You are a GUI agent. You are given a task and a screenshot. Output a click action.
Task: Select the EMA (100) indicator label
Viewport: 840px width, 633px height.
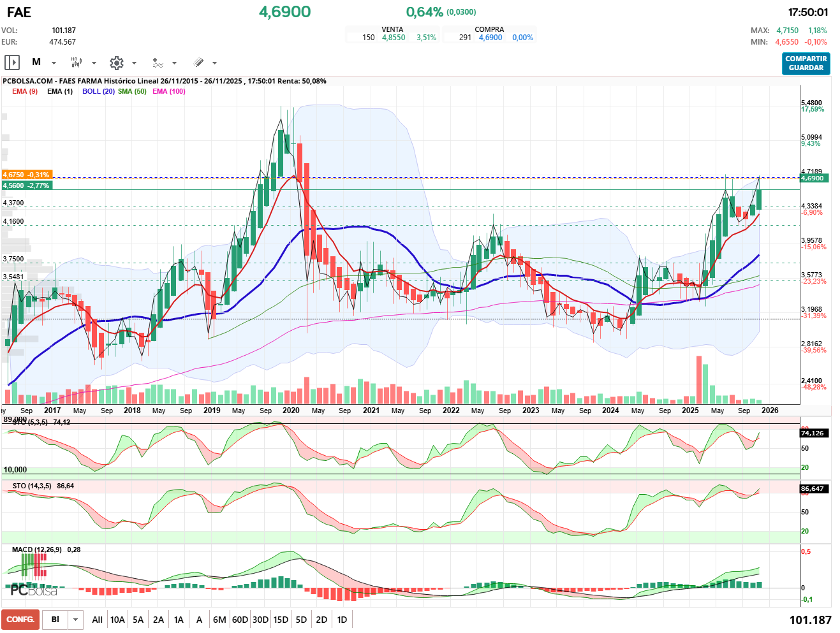coord(169,91)
